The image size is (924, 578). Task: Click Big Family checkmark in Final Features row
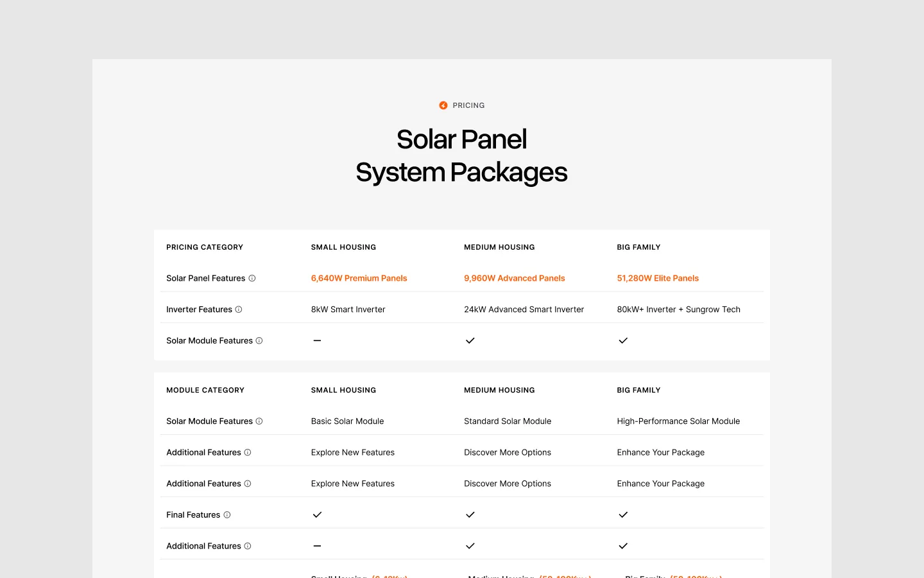tap(623, 514)
